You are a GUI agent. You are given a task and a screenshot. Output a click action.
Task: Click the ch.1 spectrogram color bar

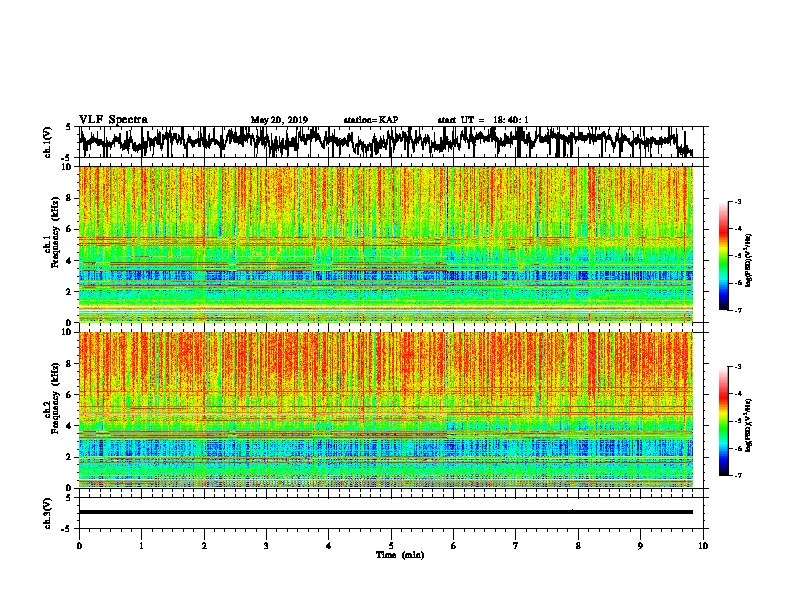pyautogui.click(x=723, y=256)
